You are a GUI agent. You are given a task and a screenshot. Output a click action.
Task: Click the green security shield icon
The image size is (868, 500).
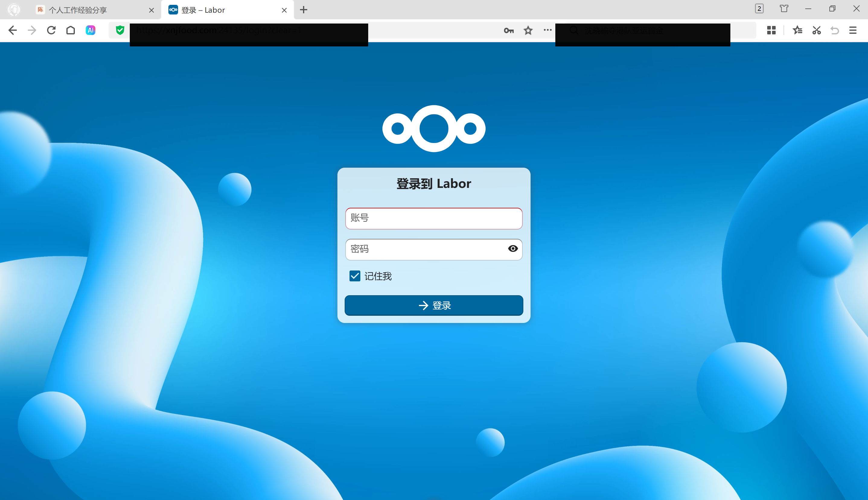[x=120, y=30]
